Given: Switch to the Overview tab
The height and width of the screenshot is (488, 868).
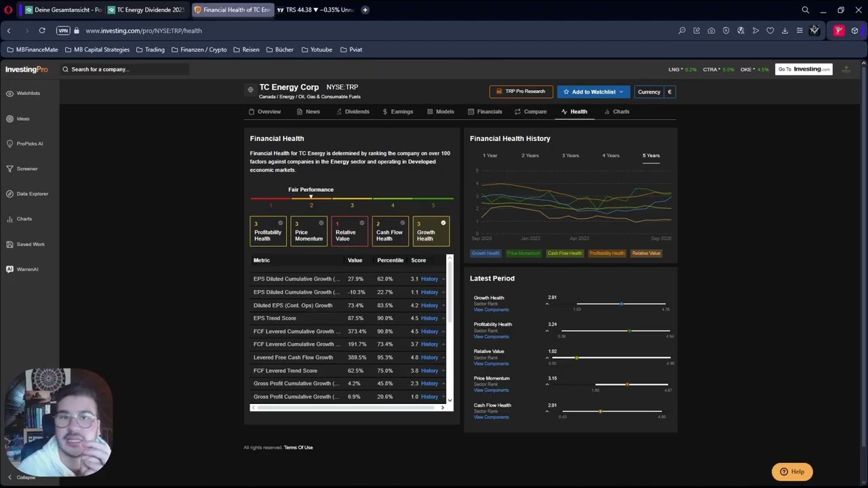Looking at the screenshot, I should pos(264,112).
